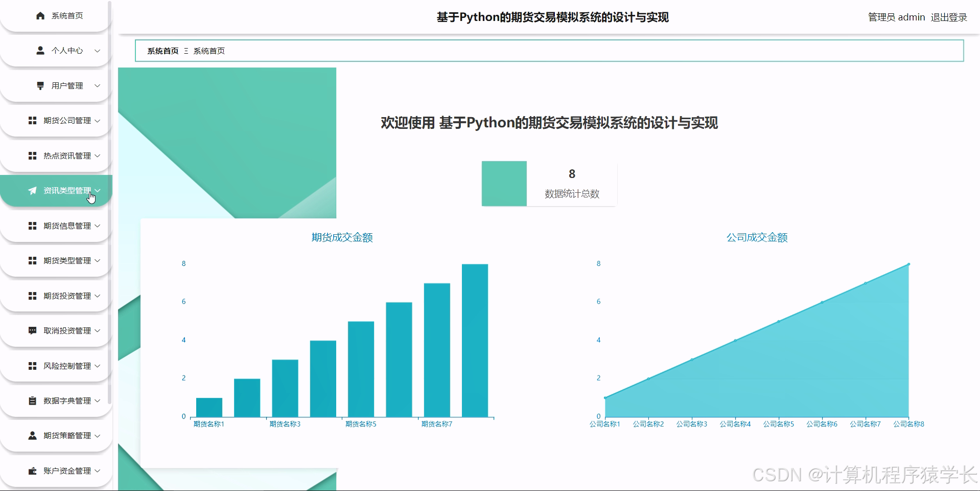The height and width of the screenshot is (491, 980).
Task: Click the 期货名称3 axis label
Action: (x=285, y=424)
